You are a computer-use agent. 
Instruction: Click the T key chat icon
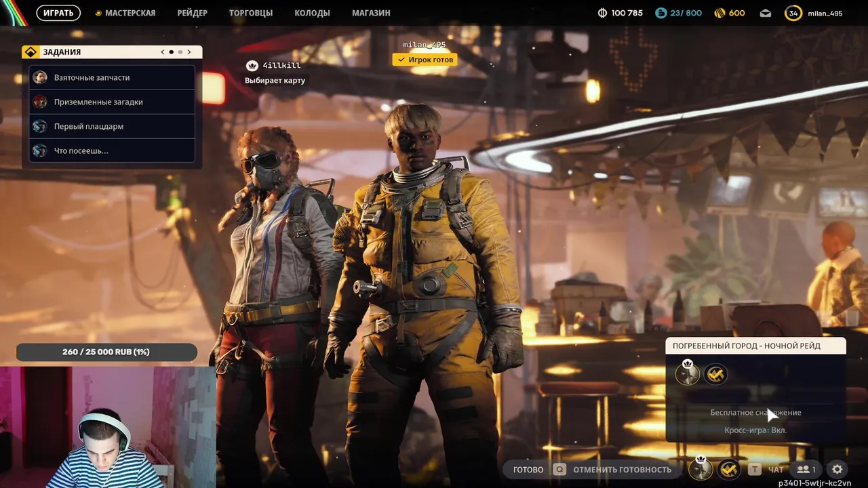(754, 469)
